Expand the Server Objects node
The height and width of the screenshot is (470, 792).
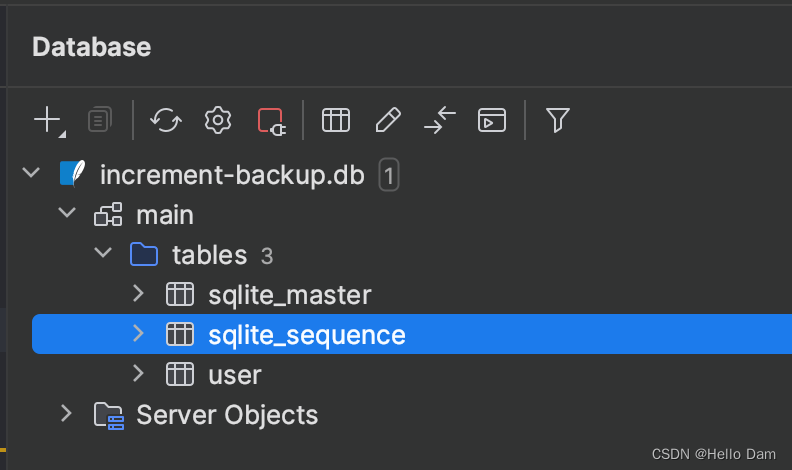(x=66, y=413)
